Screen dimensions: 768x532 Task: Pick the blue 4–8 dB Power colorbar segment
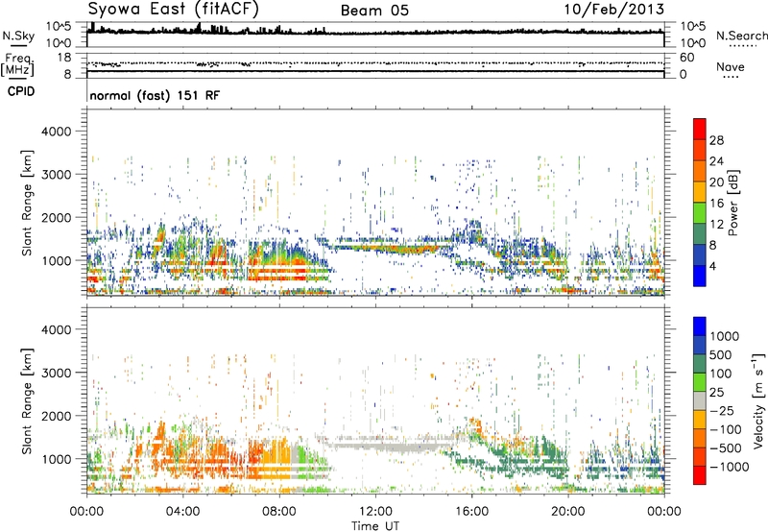tap(700, 254)
